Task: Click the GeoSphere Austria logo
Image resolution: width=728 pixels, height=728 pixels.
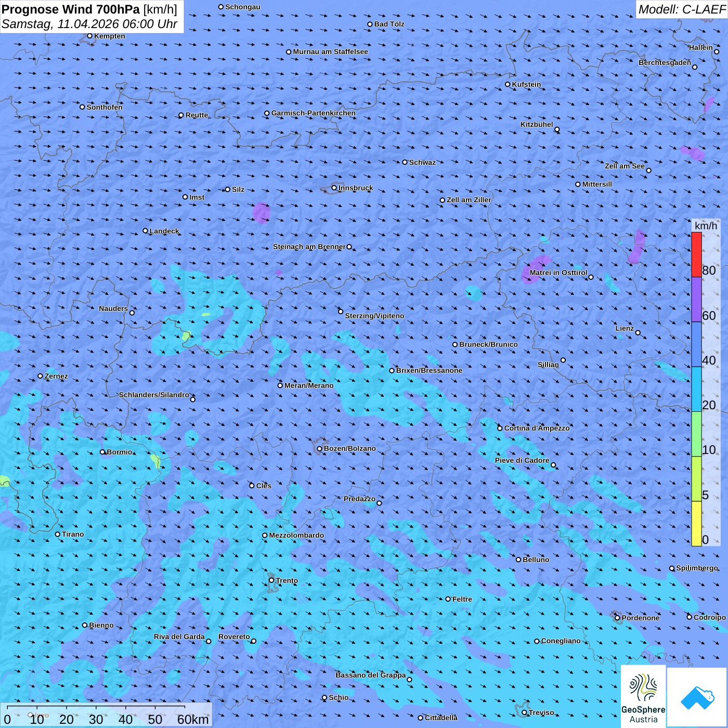Action: [643, 696]
